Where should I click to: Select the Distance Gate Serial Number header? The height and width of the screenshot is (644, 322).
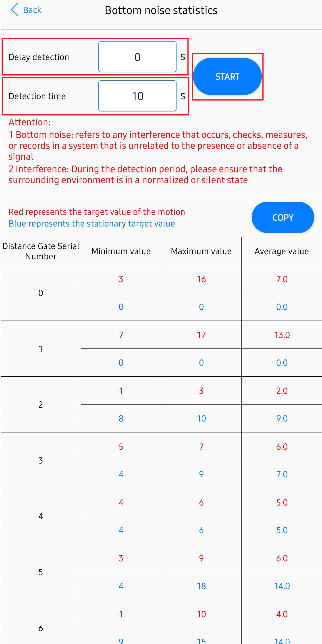(x=41, y=251)
